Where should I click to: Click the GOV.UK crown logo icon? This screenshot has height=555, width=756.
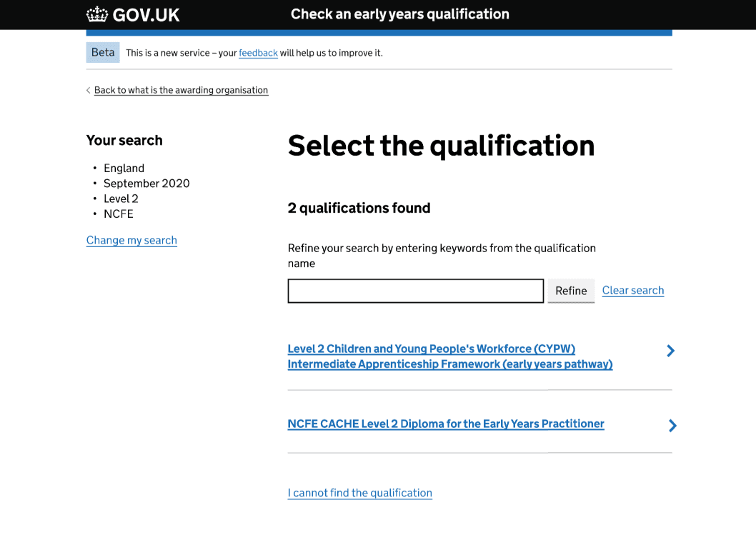coord(97,14)
